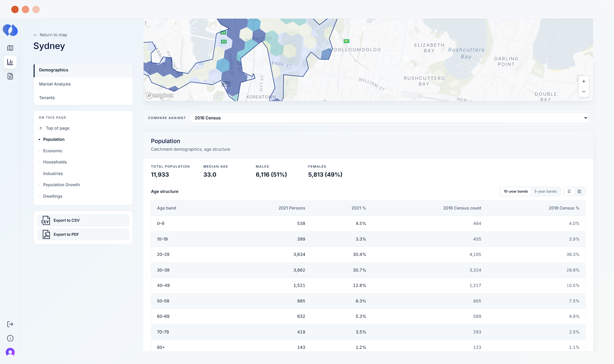Click the Woolloomooloo label on the map
614x364 pixels.
(x=355, y=50)
